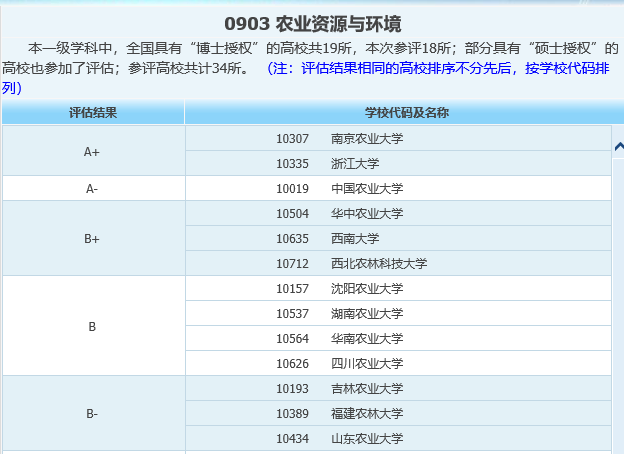The height and width of the screenshot is (454, 624).
Task: Click the row 10434 山东农业大学
Action: point(398,438)
